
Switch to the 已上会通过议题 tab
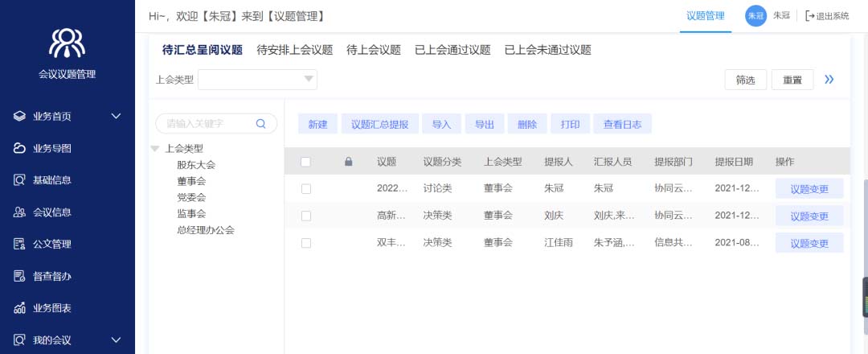click(x=452, y=50)
